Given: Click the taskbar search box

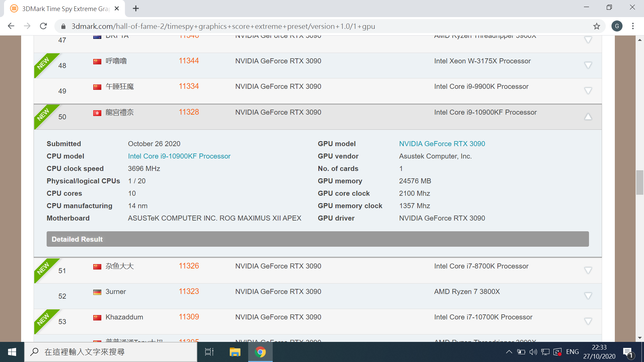Looking at the screenshot, I should pos(111,352).
